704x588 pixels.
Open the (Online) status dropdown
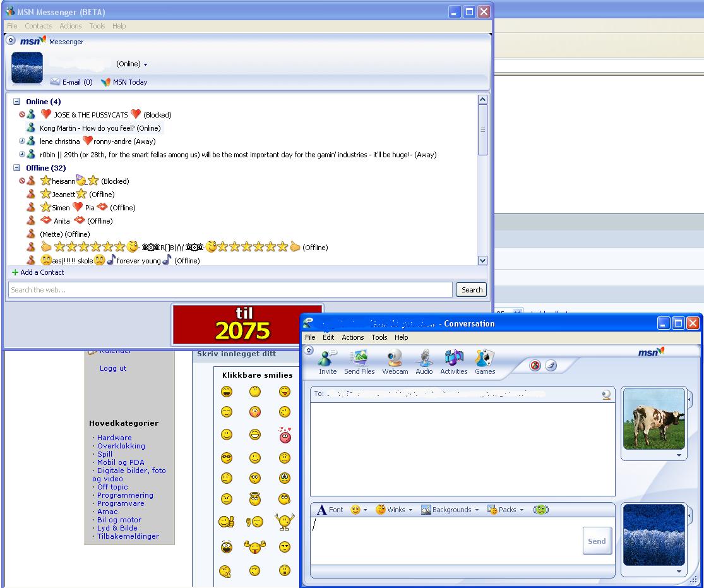(131, 64)
